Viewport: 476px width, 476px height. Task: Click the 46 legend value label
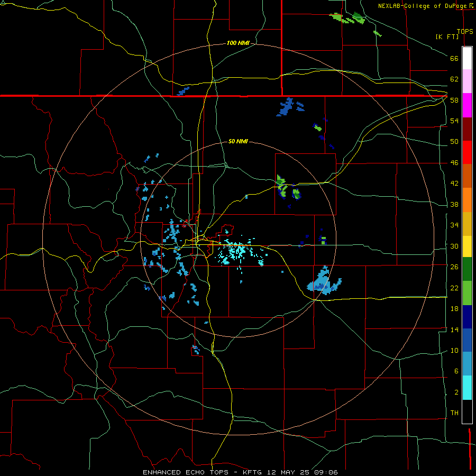454,162
